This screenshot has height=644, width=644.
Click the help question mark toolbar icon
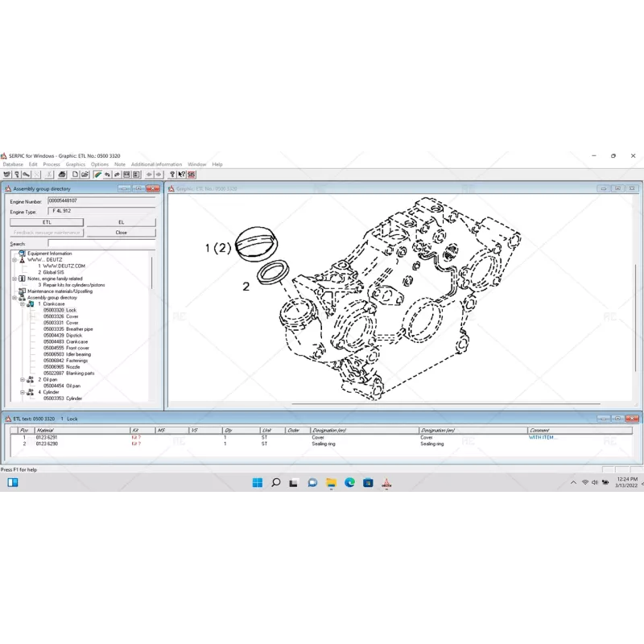pos(172,175)
